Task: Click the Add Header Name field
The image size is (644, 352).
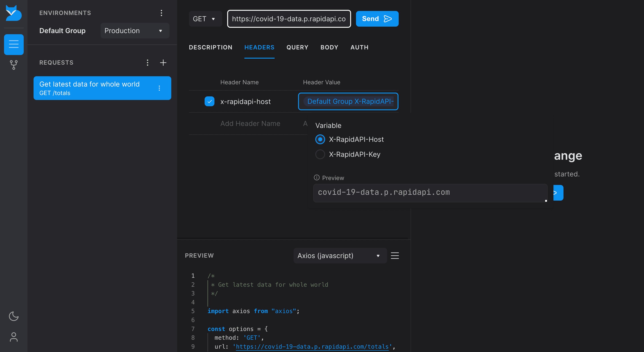Action: click(x=250, y=123)
